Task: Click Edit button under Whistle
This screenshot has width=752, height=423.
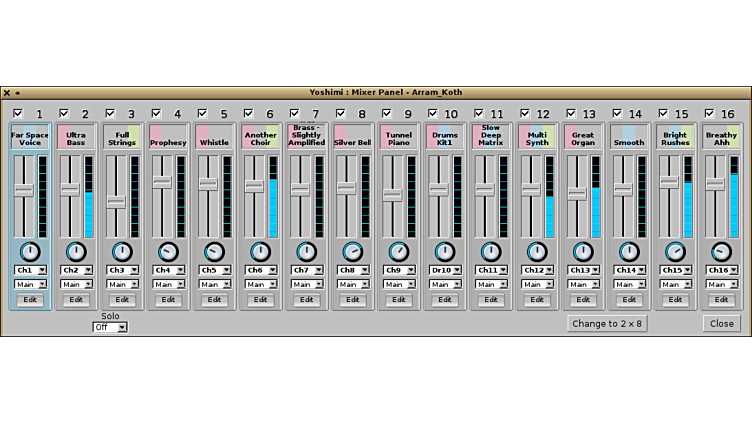Action: click(214, 300)
